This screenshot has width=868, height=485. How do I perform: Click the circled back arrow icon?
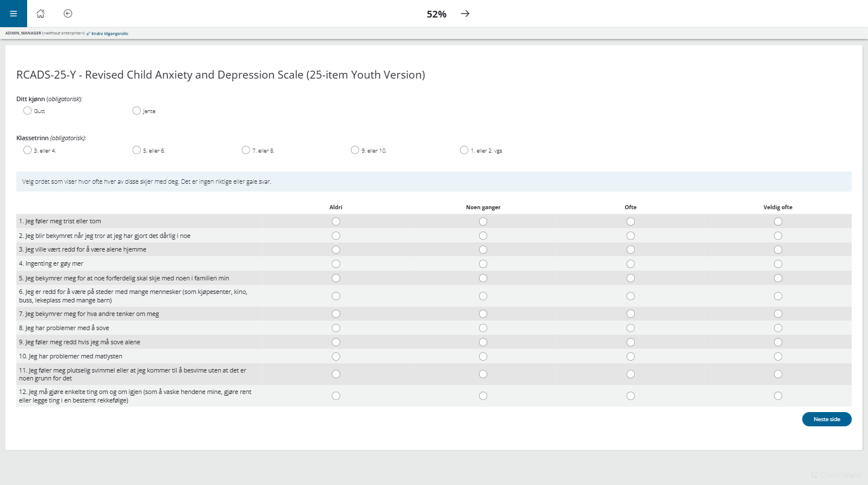click(68, 14)
